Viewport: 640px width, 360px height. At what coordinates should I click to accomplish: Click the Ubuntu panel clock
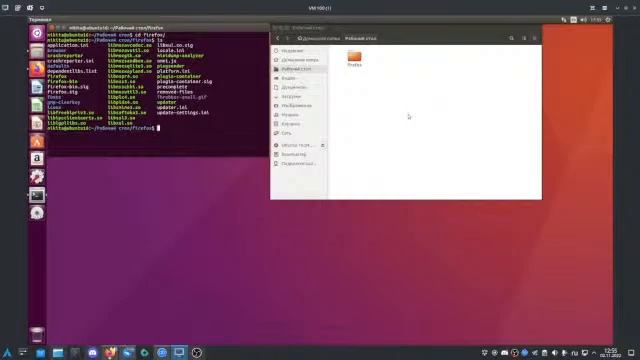point(596,20)
